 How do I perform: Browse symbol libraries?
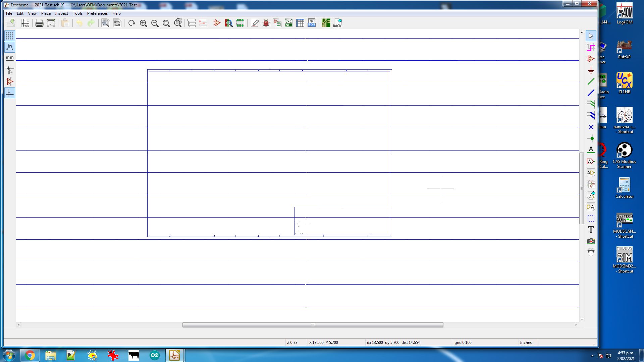228,23
